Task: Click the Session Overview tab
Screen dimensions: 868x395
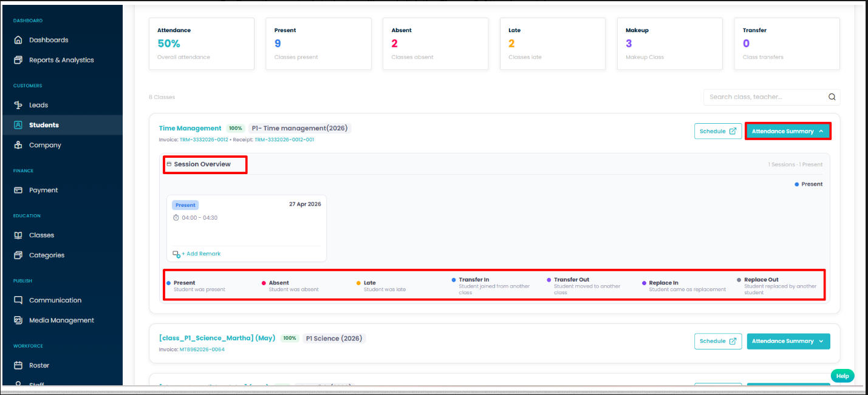Action: 202,164
